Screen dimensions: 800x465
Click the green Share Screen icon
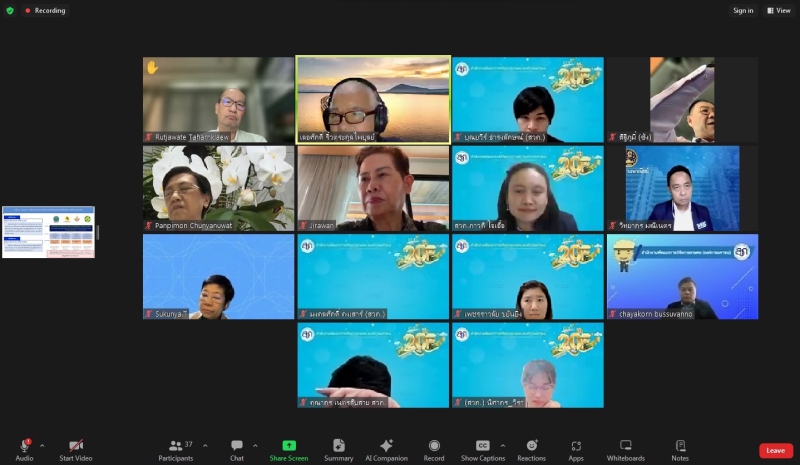point(289,446)
